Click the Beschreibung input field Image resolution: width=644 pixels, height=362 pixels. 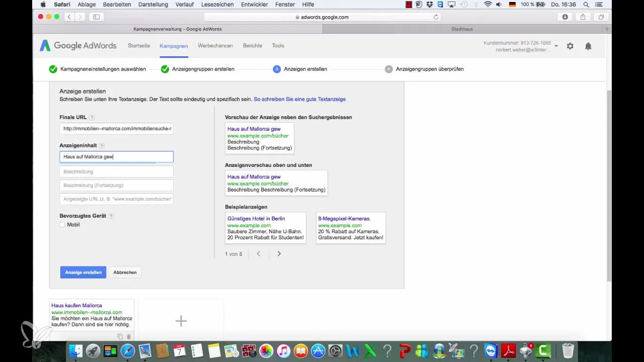click(116, 172)
